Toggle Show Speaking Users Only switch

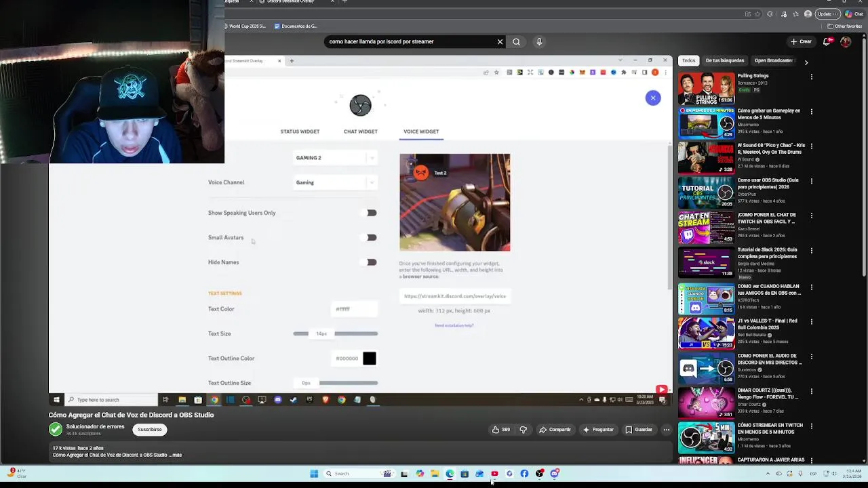coord(371,213)
